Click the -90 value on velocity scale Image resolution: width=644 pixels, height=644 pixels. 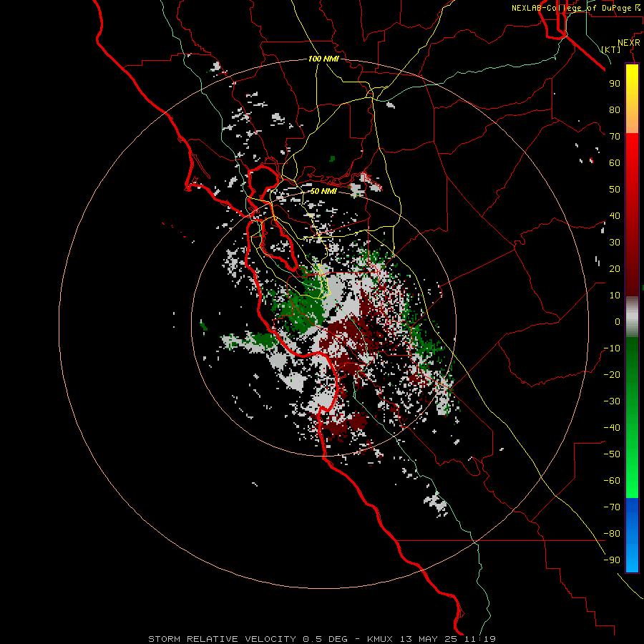tap(612, 560)
